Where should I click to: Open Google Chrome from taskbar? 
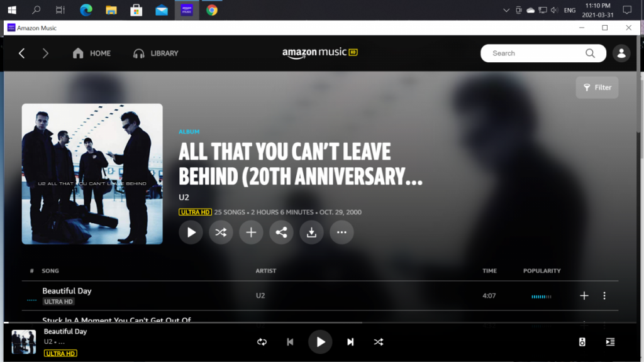click(x=212, y=10)
